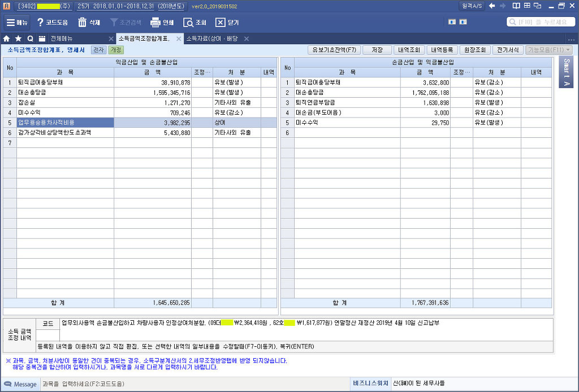Select left table 미수수익 row
Image resolution: width=579 pixels, height=392 pixels.
(140, 112)
